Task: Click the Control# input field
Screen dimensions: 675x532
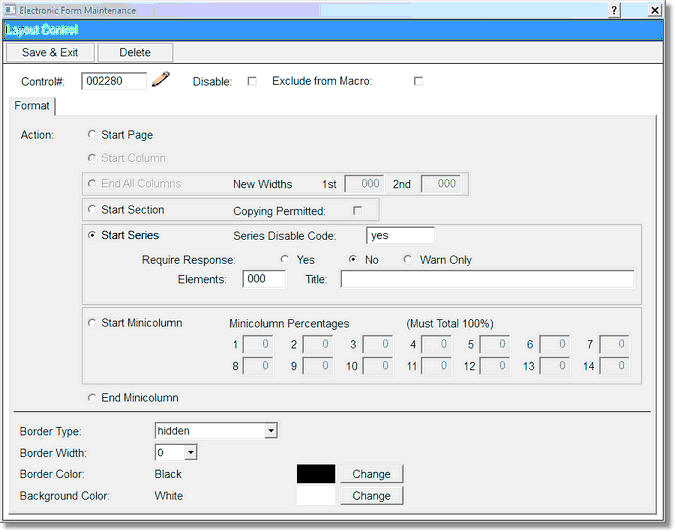Action: pos(114,81)
